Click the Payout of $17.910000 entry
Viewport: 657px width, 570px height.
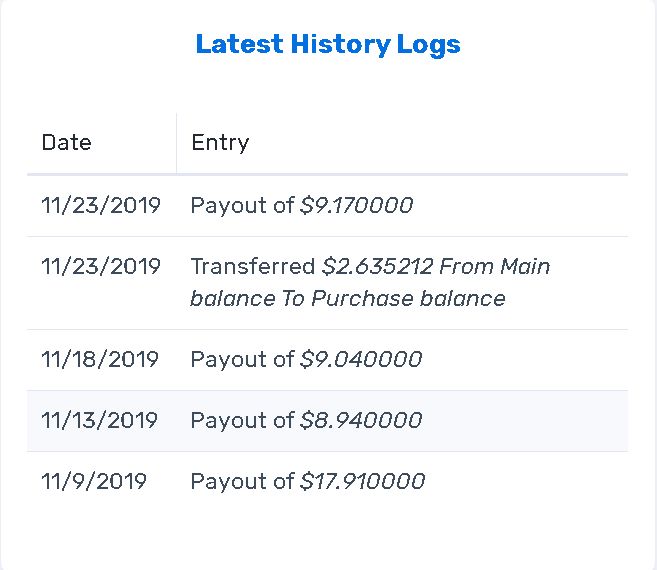pyautogui.click(x=308, y=481)
